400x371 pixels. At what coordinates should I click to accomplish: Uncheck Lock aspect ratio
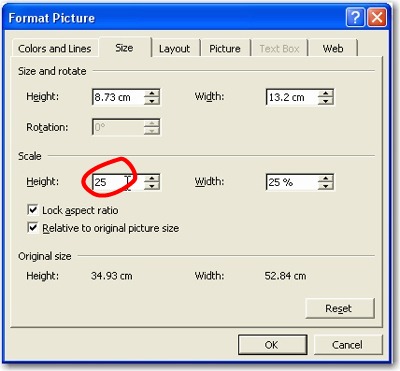[x=32, y=210]
